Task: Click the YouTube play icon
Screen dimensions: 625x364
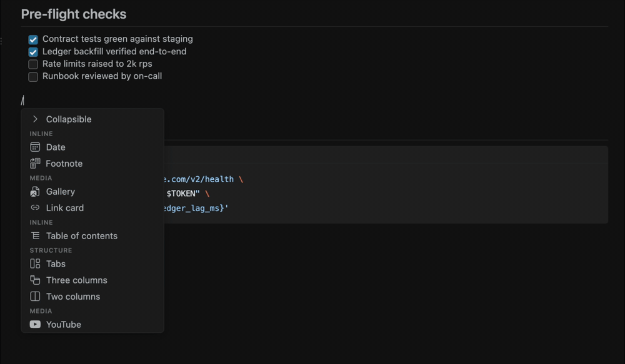Action: 35,324
